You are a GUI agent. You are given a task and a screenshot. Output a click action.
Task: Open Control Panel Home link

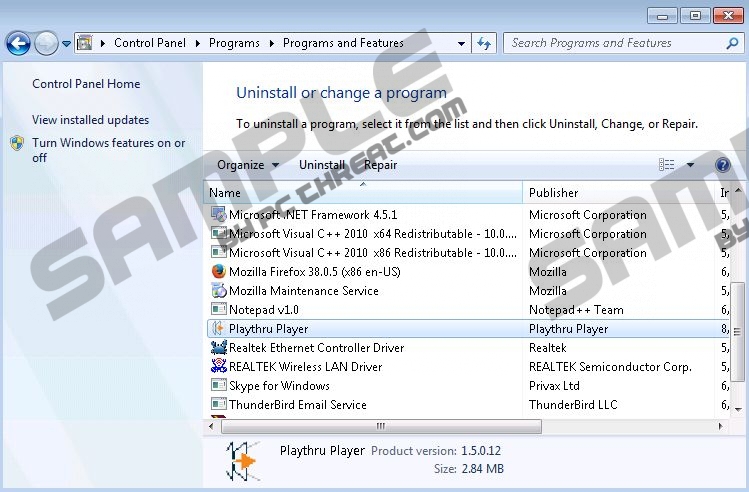[x=86, y=84]
